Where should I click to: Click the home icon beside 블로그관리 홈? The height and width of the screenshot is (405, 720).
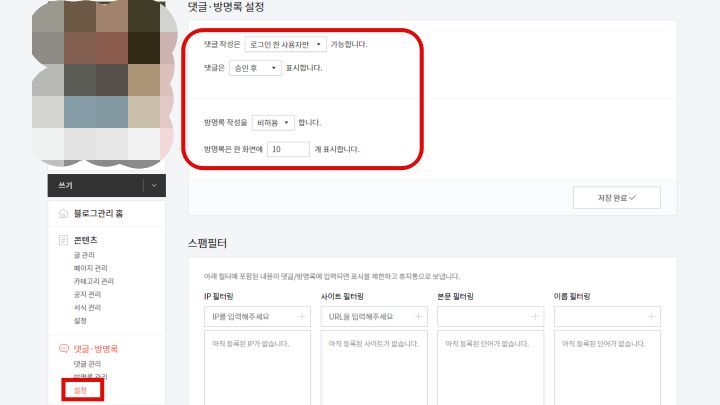tap(63, 214)
